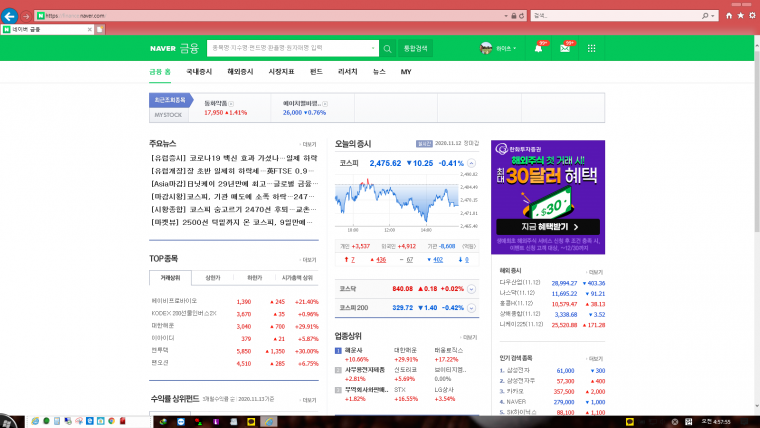
Task: Collapse the 코스피 chart panel
Action: pos(472,163)
